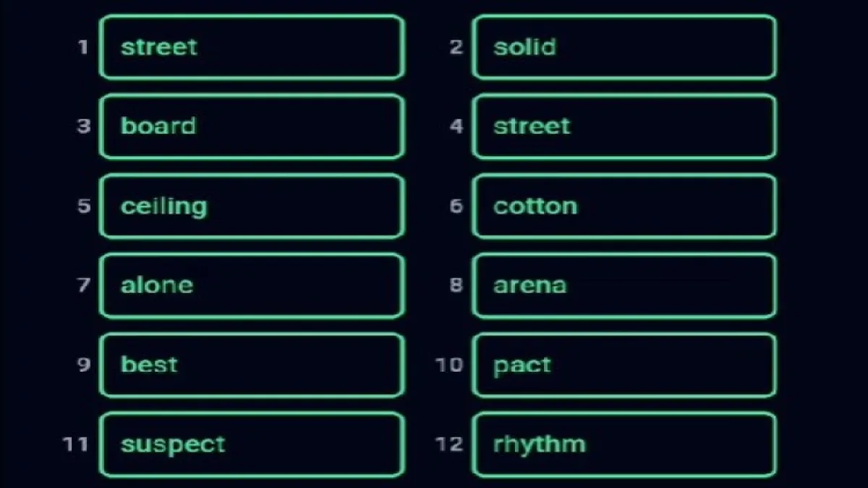868x488 pixels.
Task: Select the "ceiling" word field
Action: click(251, 206)
